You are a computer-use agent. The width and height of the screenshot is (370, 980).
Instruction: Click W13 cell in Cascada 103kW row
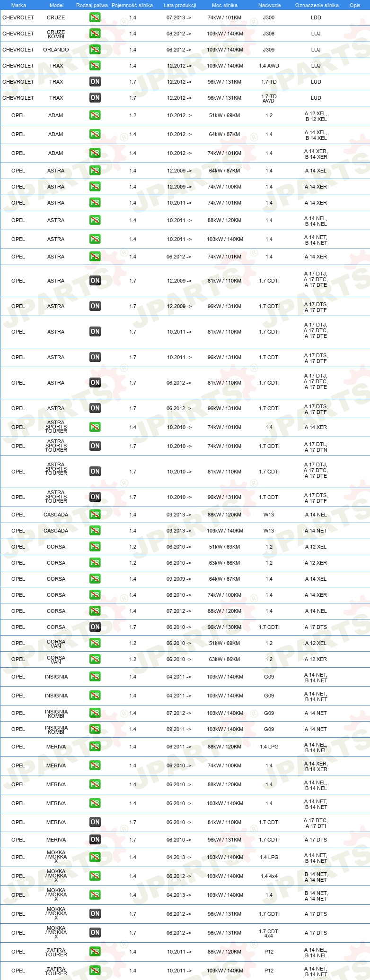269,531
